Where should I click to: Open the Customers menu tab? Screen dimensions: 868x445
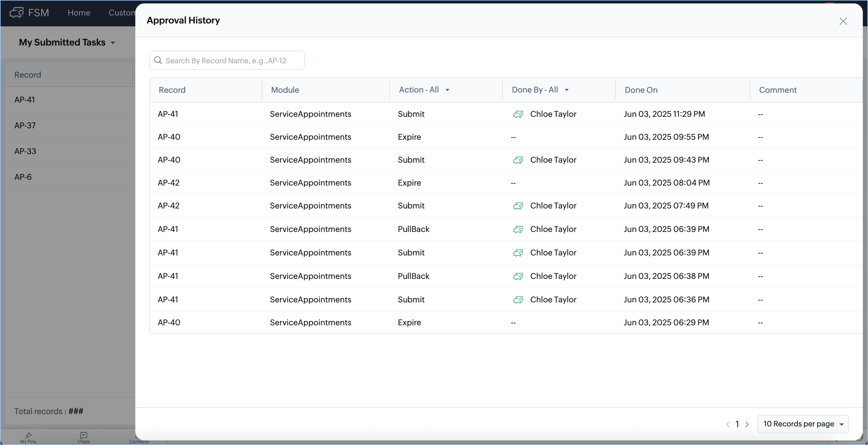122,13
